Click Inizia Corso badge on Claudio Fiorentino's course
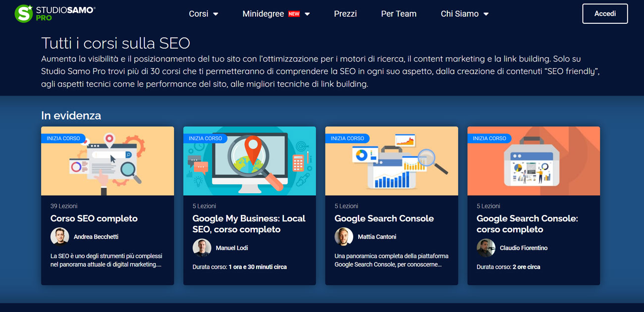644x312 pixels. click(x=489, y=139)
